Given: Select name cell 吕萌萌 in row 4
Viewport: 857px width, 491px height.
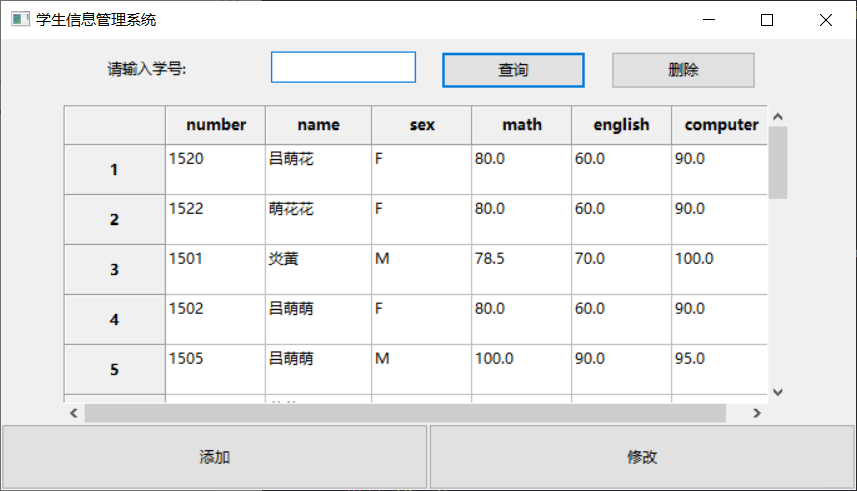Looking at the screenshot, I should pyautogui.click(x=319, y=320).
